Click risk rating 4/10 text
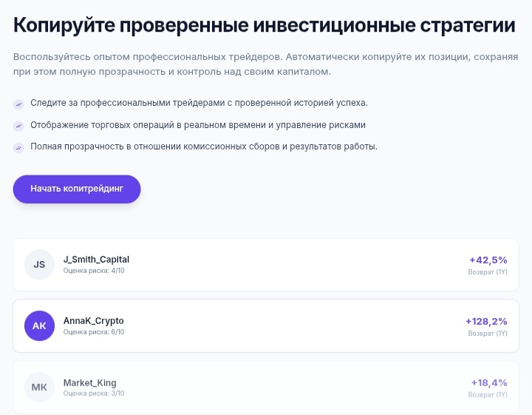Viewport: 532px width, 415px height. tap(94, 271)
